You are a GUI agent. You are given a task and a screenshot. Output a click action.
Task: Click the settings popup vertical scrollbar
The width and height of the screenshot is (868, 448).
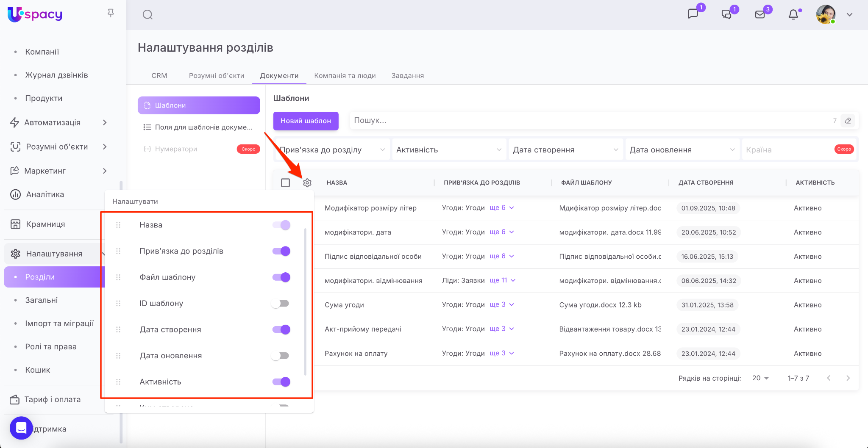point(305,301)
